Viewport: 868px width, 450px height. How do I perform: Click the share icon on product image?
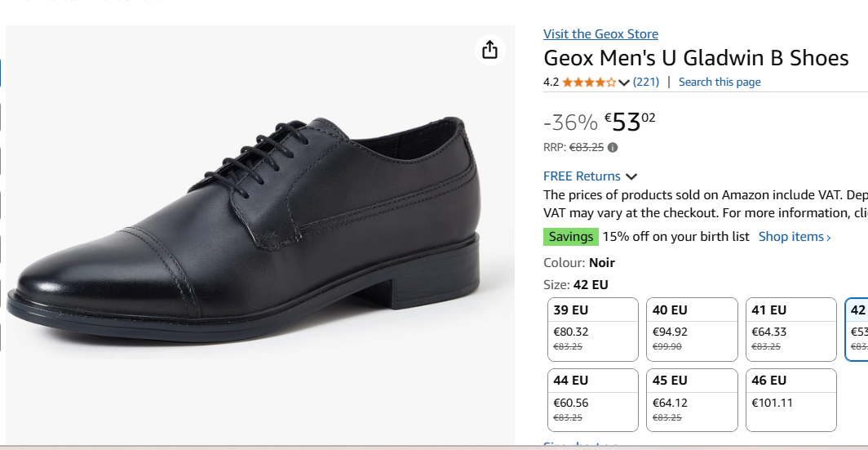click(489, 50)
